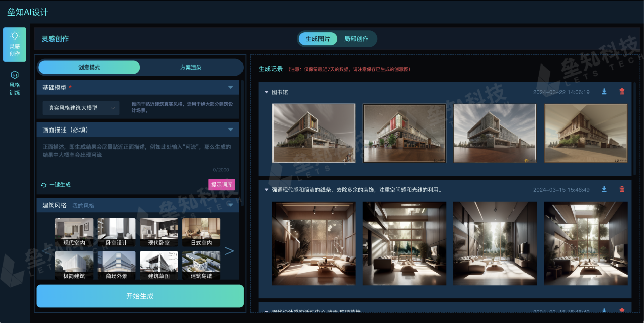Click the 开始生成 generate button
Image resolution: width=644 pixels, height=323 pixels.
(x=139, y=296)
